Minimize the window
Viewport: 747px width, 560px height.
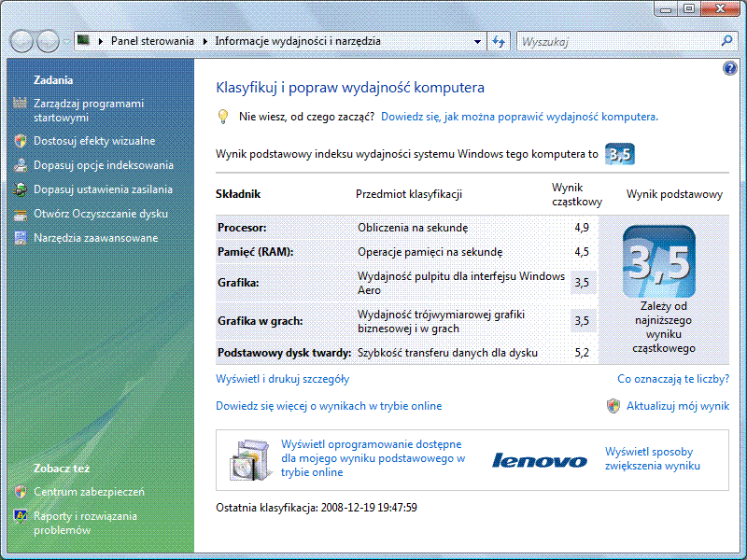(x=666, y=9)
